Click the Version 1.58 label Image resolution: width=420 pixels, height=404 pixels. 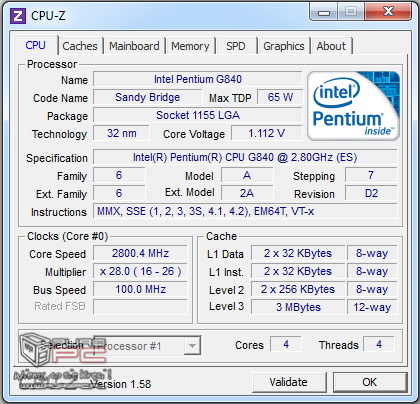tap(121, 384)
